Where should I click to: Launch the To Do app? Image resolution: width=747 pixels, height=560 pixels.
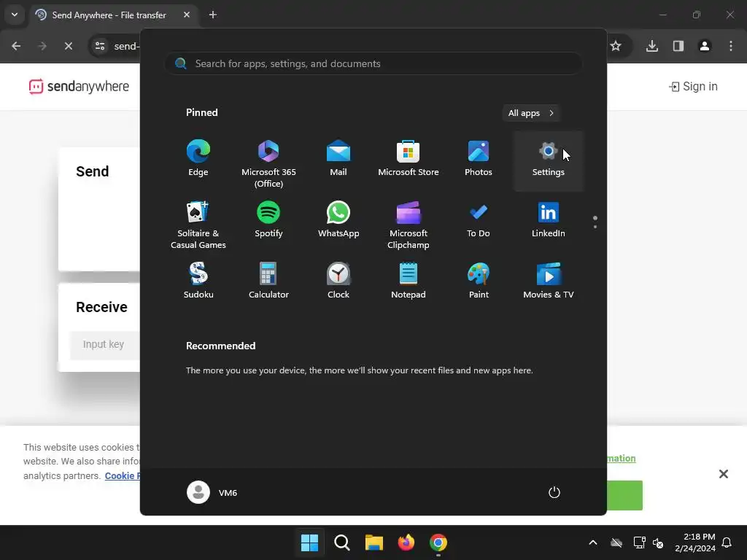(479, 220)
